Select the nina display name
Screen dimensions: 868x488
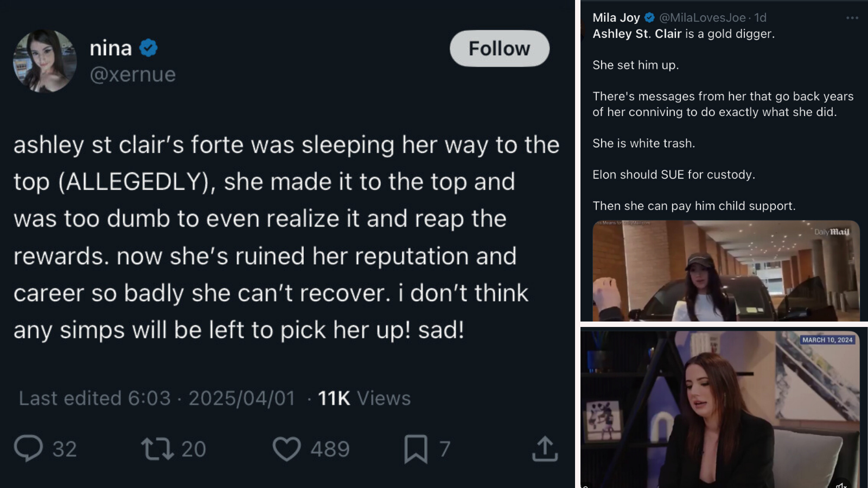click(x=111, y=48)
